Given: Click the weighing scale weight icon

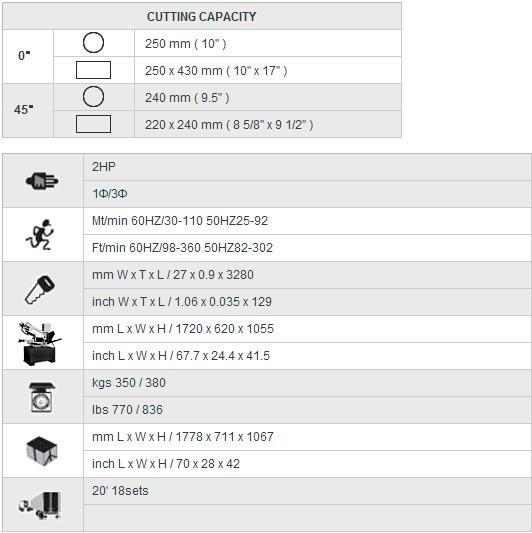Looking at the screenshot, I should (x=41, y=397).
